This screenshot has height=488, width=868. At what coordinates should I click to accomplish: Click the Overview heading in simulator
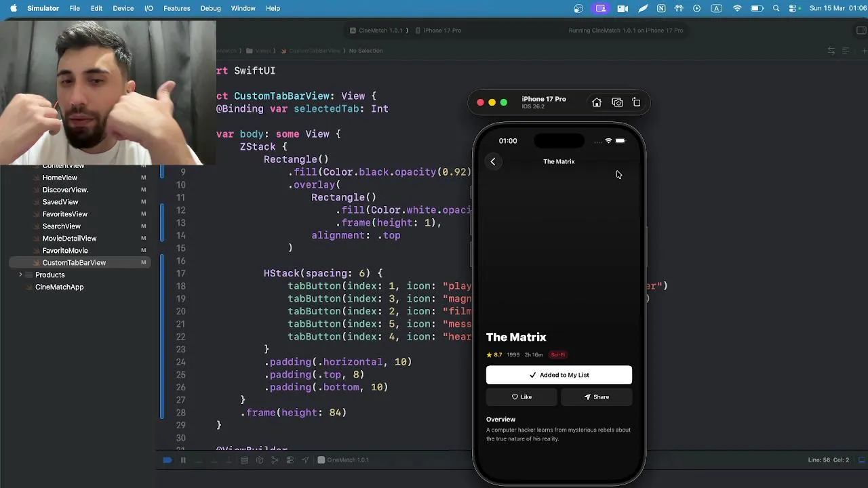[500, 420]
